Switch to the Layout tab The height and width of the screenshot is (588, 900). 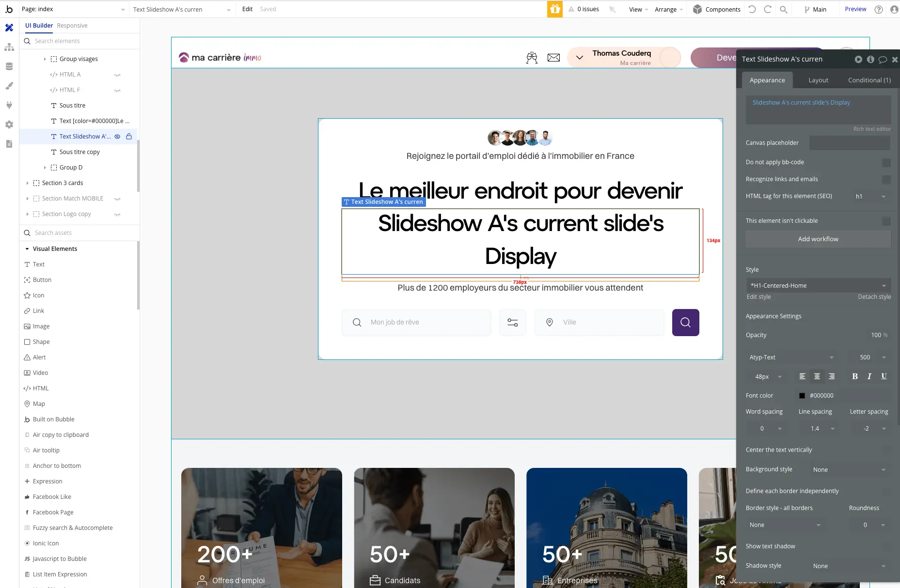tap(818, 80)
